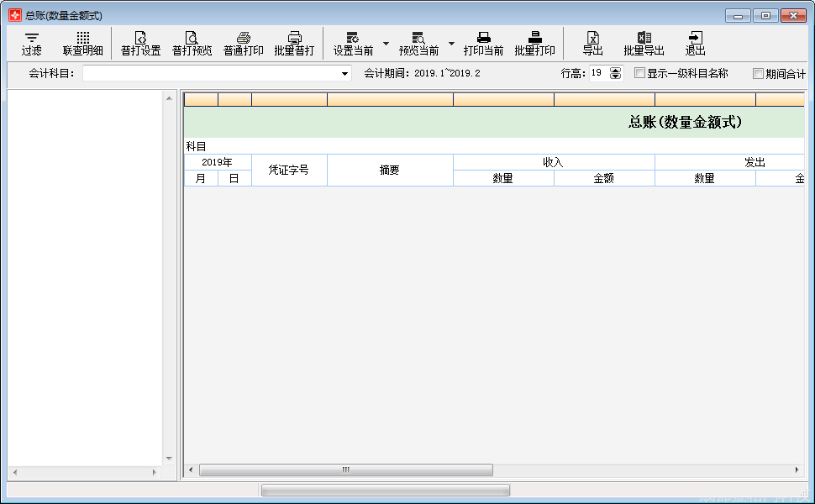Click the 摘要 column header

(x=389, y=170)
